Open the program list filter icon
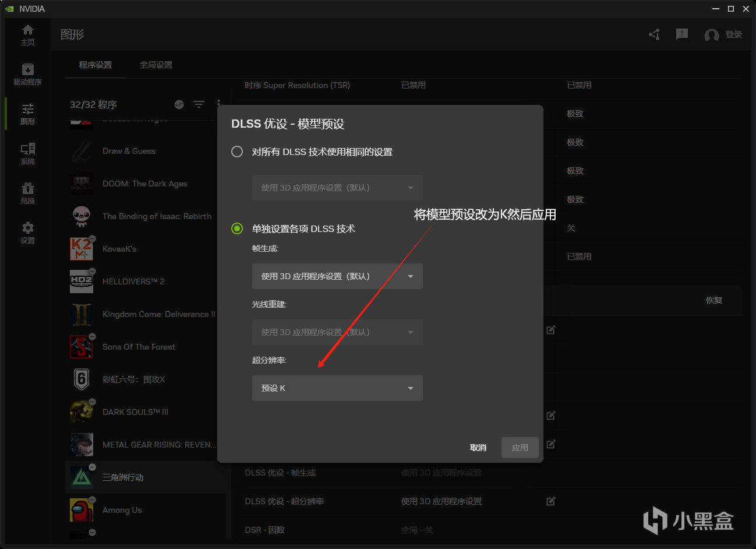 199,104
